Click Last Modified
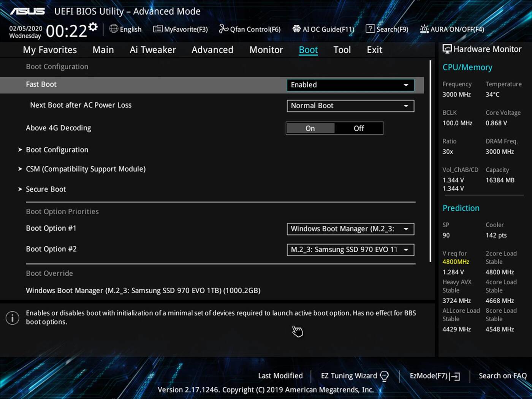Screen dimensions: 532x399 pos(280,375)
